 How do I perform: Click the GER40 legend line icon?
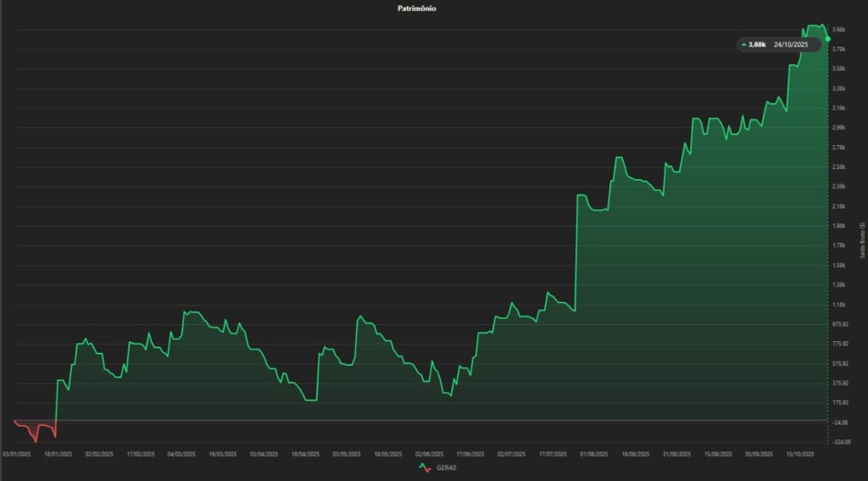[x=424, y=468]
